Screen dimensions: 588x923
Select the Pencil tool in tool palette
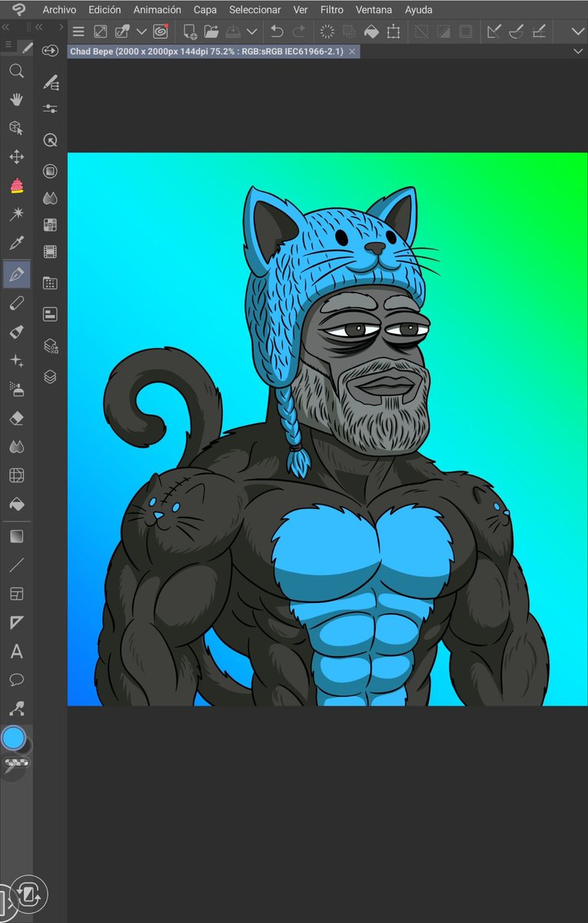(x=16, y=303)
